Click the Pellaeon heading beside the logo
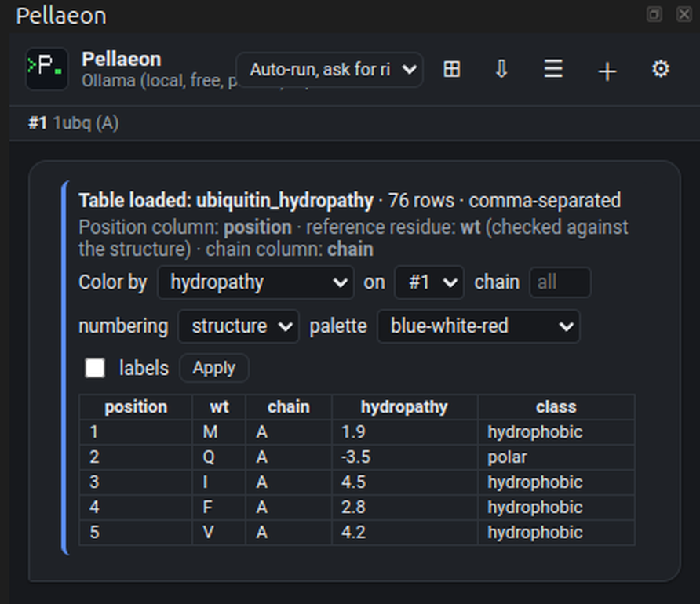Image resolution: width=700 pixels, height=604 pixels. [x=122, y=59]
